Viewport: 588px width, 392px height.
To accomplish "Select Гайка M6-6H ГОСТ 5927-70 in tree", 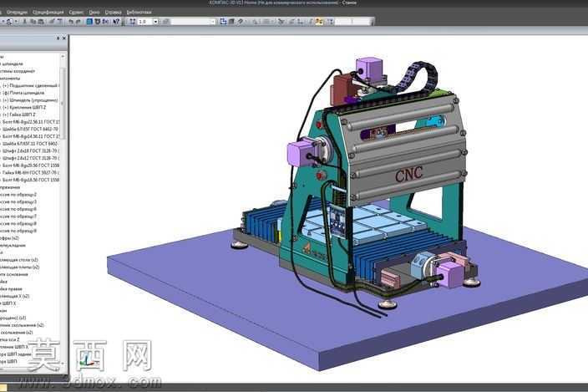I will 31,172.
